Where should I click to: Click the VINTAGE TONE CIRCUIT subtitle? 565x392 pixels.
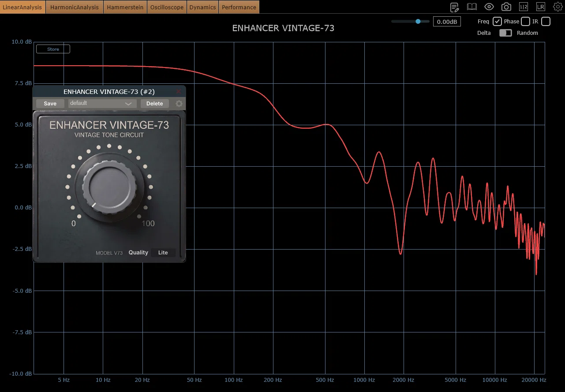click(109, 135)
